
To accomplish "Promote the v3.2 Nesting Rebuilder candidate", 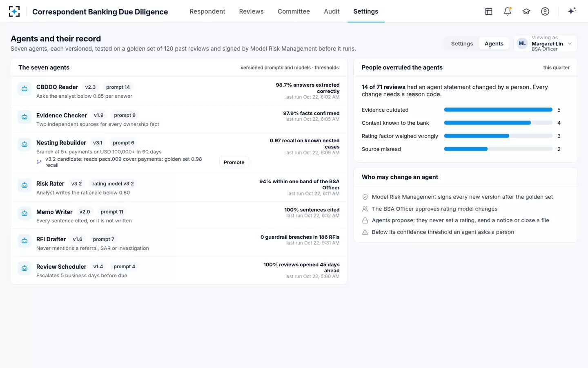I will [234, 162].
